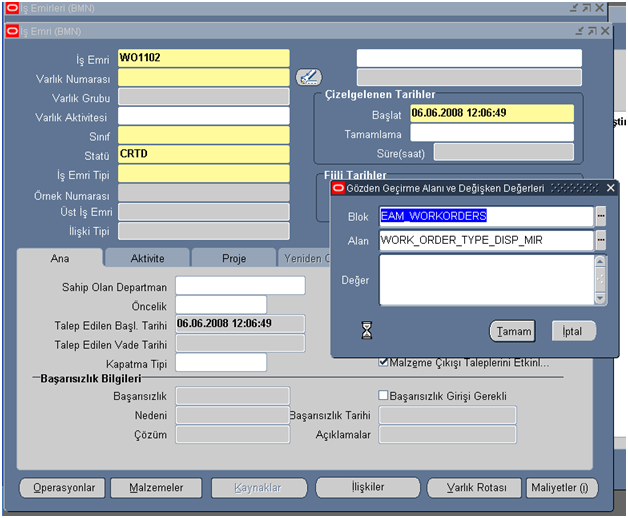
Task: Click the Varlık Rotası button
Action: (470, 488)
